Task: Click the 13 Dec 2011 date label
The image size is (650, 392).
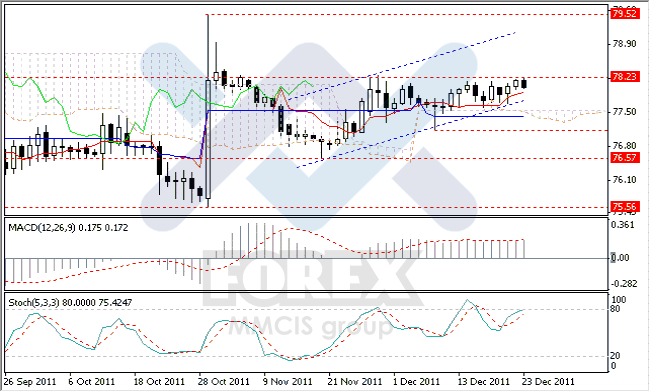Action: click(483, 382)
